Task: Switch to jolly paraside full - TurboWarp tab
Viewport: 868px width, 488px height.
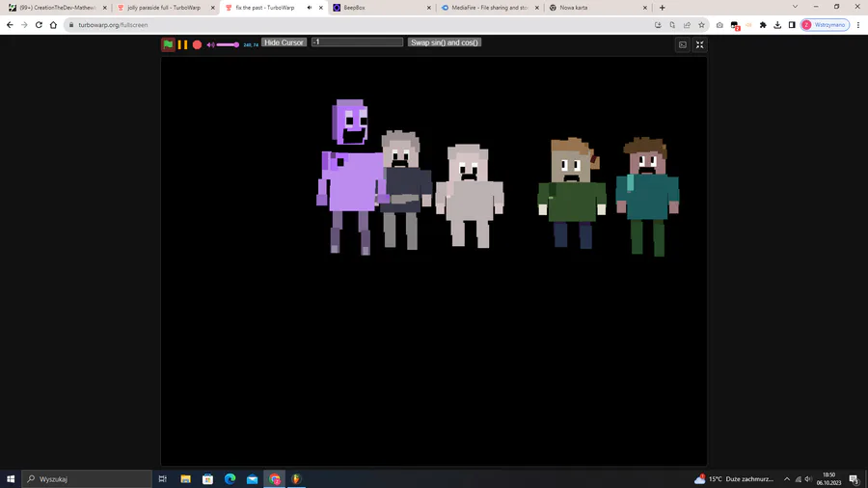Action: [164, 8]
